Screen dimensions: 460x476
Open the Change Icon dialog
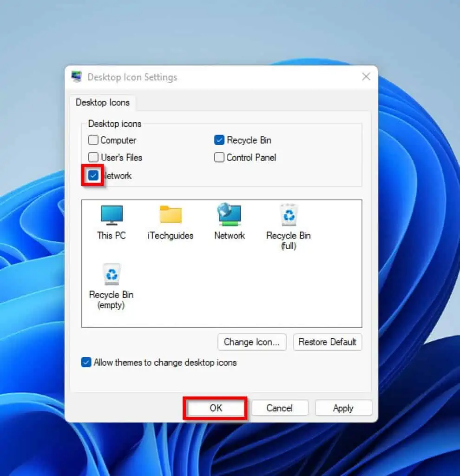[x=252, y=342]
